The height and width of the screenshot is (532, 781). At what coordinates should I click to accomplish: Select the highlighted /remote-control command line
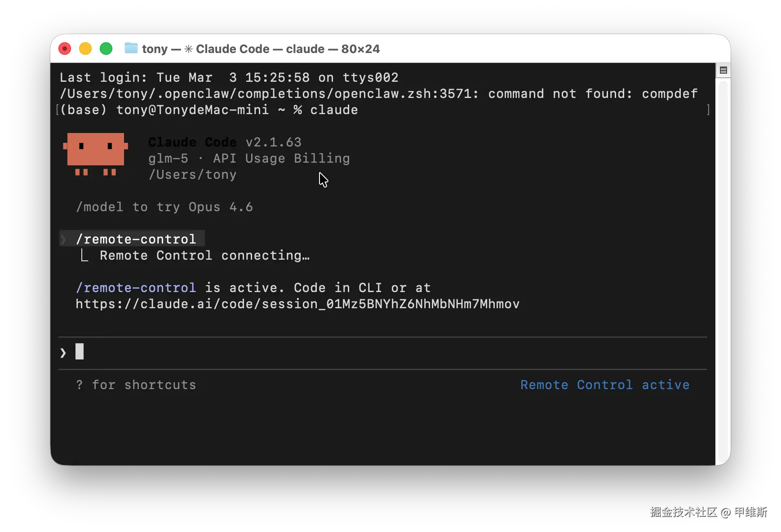(x=132, y=239)
